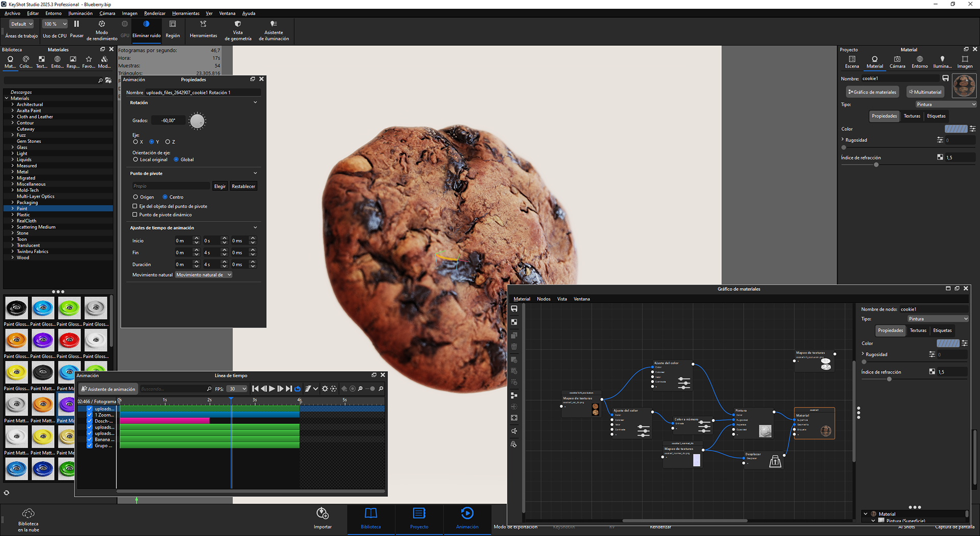Open Vista de geometría
The image size is (980, 536).
pos(238,25)
